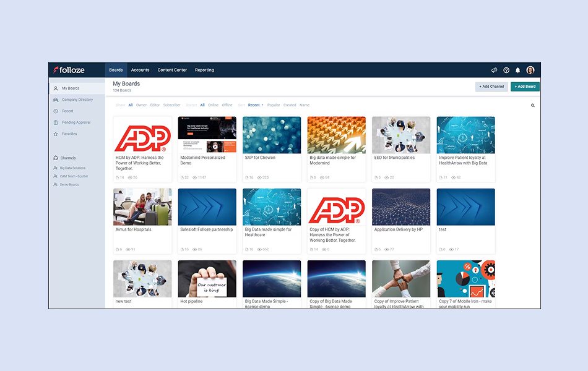
Task: Click views eye icon on test board
Action: pyautogui.click(x=451, y=250)
